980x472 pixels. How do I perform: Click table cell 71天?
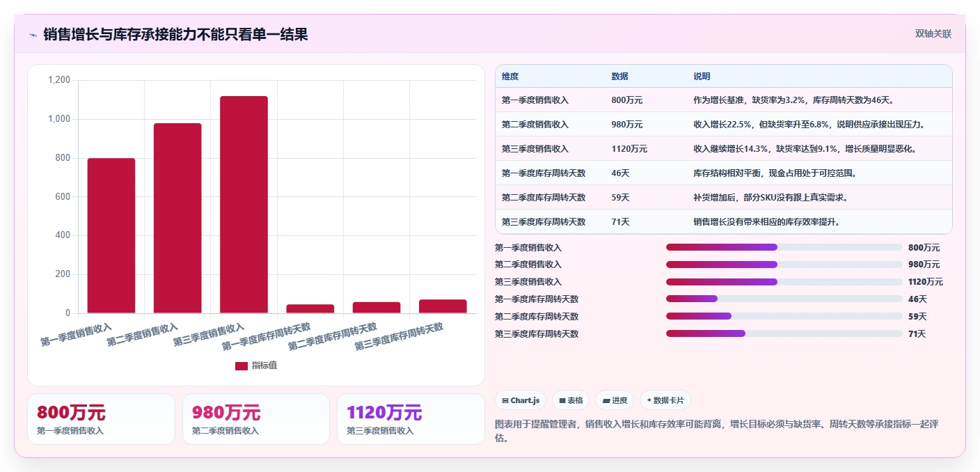(620, 222)
